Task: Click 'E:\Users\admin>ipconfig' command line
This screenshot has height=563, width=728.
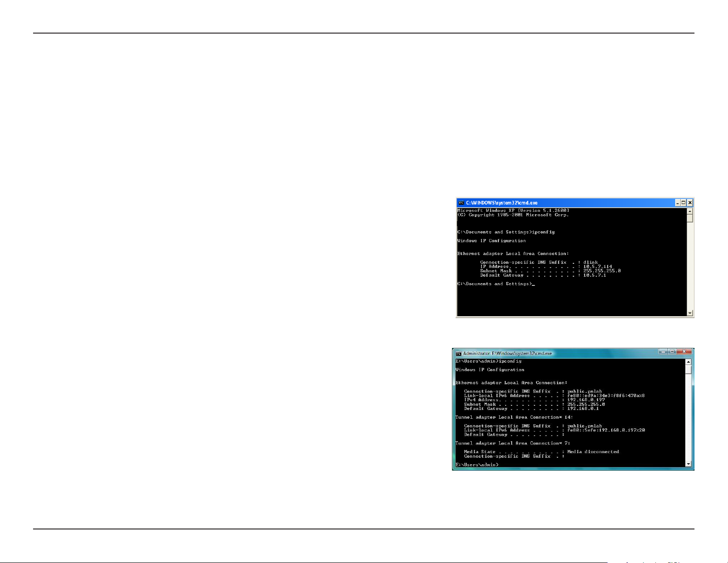Action: click(488, 361)
